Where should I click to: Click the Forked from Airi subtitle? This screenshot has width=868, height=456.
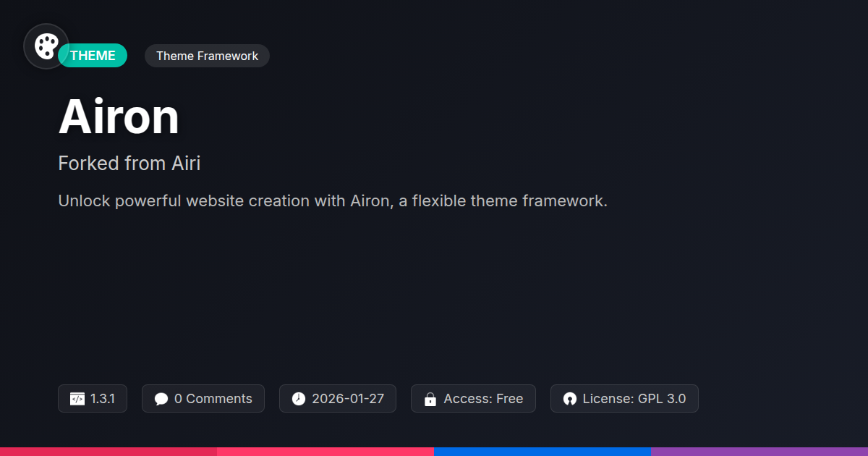[129, 164]
